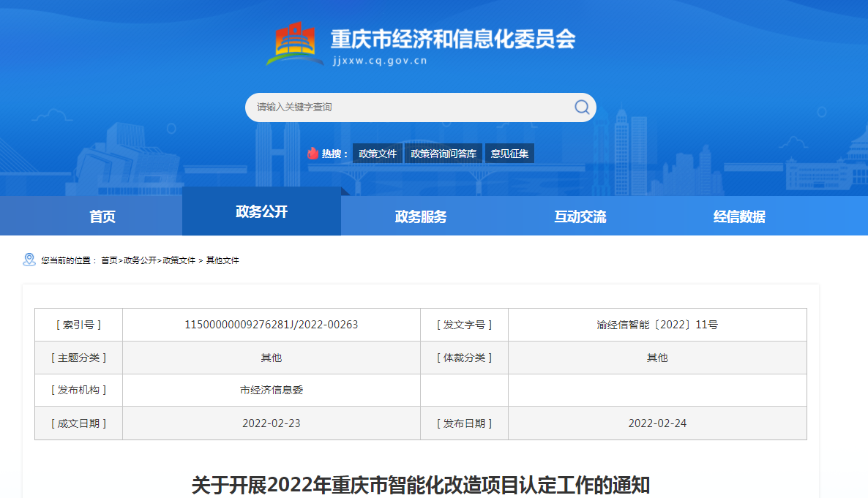Click 其他文件 in the breadcrumb trail

click(222, 260)
